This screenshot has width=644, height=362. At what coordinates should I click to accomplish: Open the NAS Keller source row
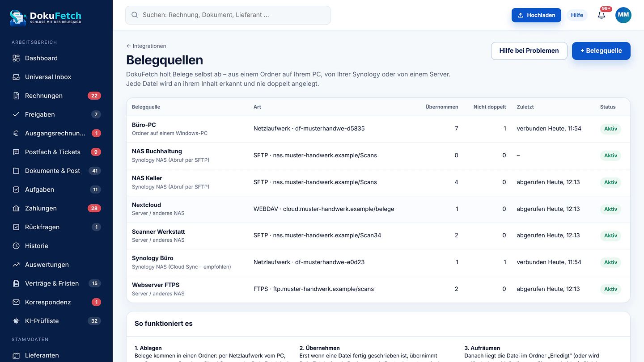(x=378, y=182)
